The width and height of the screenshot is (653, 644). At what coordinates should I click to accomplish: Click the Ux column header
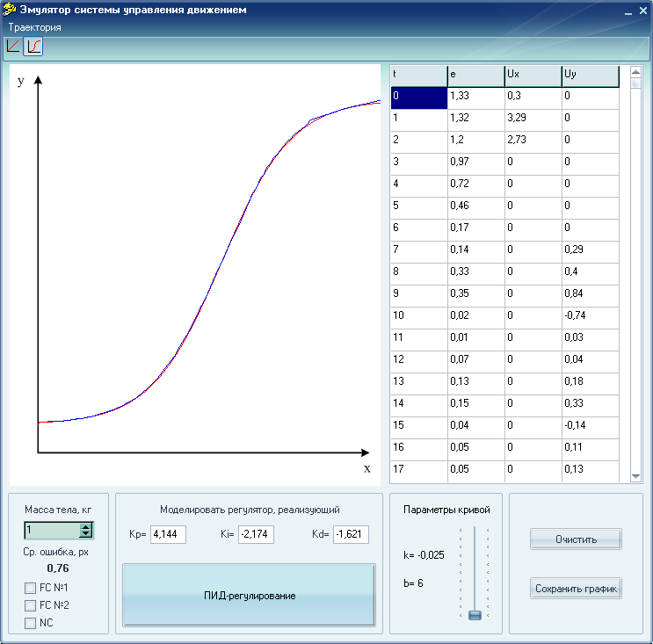pyautogui.click(x=533, y=76)
